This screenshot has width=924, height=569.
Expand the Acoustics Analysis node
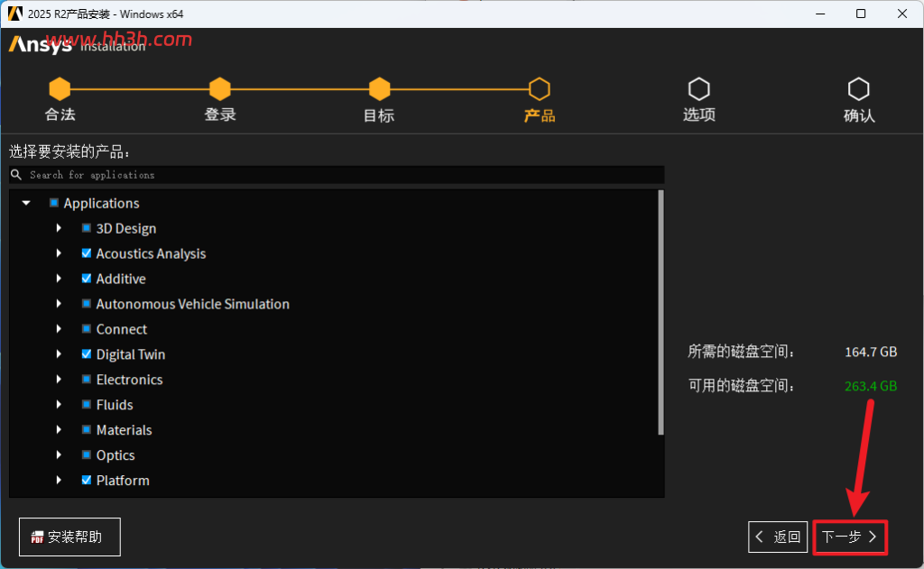click(59, 253)
